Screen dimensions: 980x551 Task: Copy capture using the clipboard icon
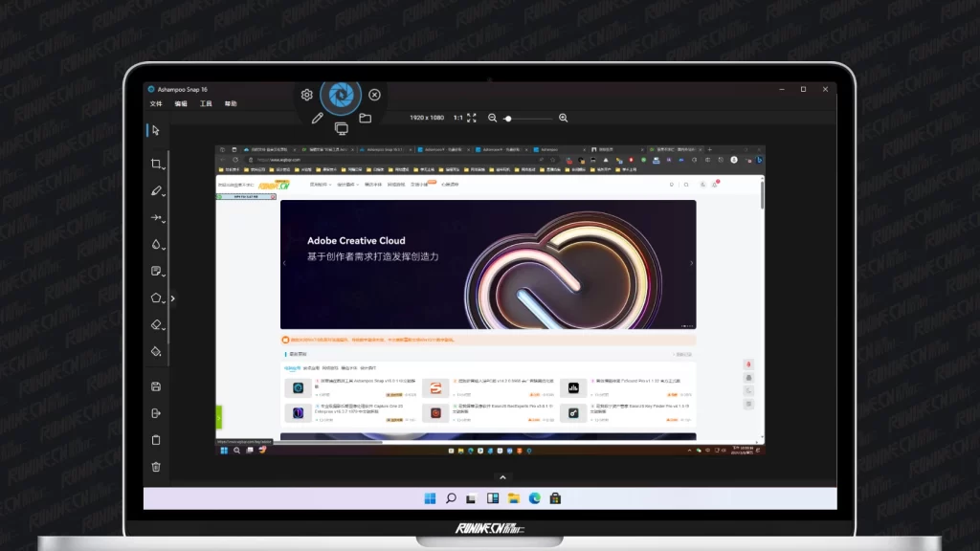[x=156, y=440]
